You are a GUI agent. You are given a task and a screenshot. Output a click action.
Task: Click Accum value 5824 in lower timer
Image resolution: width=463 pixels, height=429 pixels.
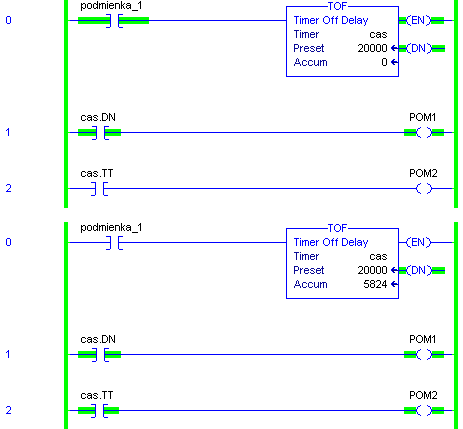(x=375, y=284)
